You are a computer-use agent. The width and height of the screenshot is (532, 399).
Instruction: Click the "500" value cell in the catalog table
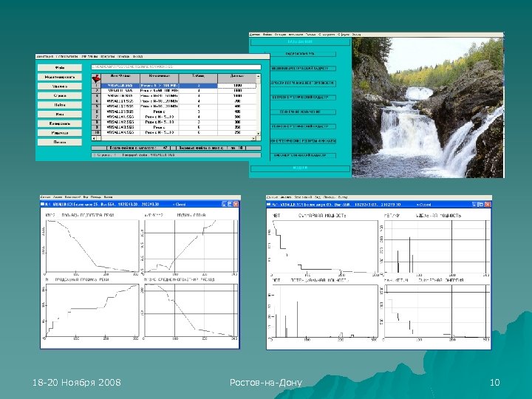point(237,117)
